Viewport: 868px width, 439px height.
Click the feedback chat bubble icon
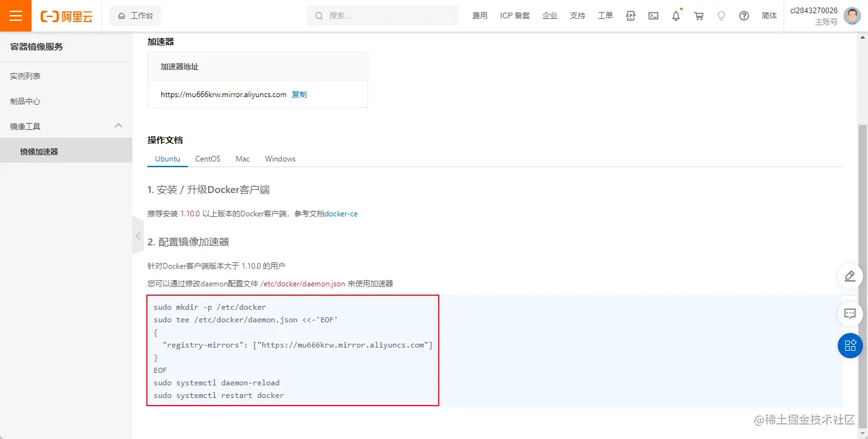pos(849,313)
